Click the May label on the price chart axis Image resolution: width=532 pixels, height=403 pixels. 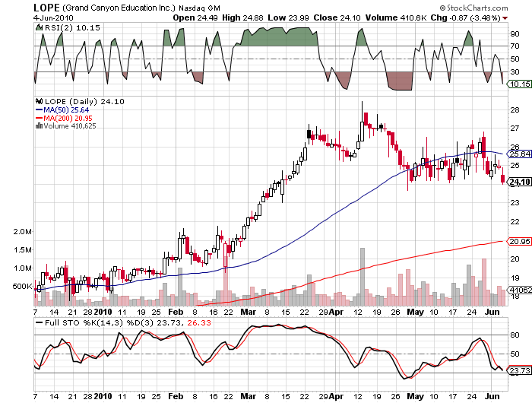415,312
